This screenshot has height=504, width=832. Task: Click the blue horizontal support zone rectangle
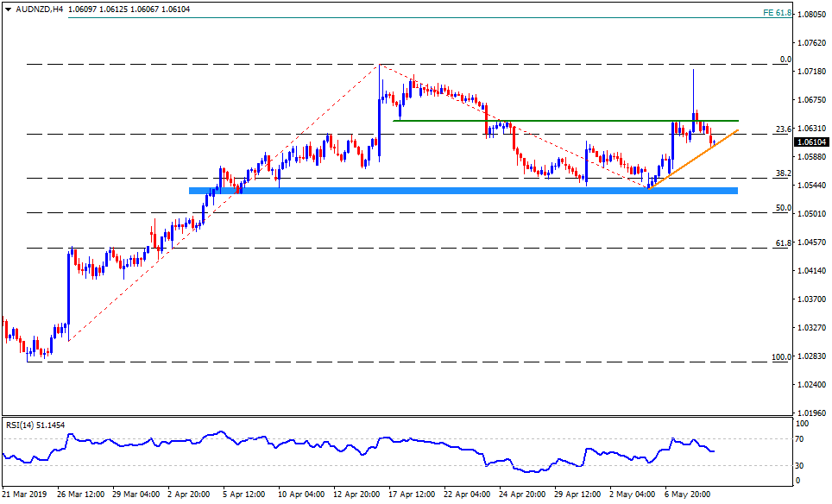(463, 190)
